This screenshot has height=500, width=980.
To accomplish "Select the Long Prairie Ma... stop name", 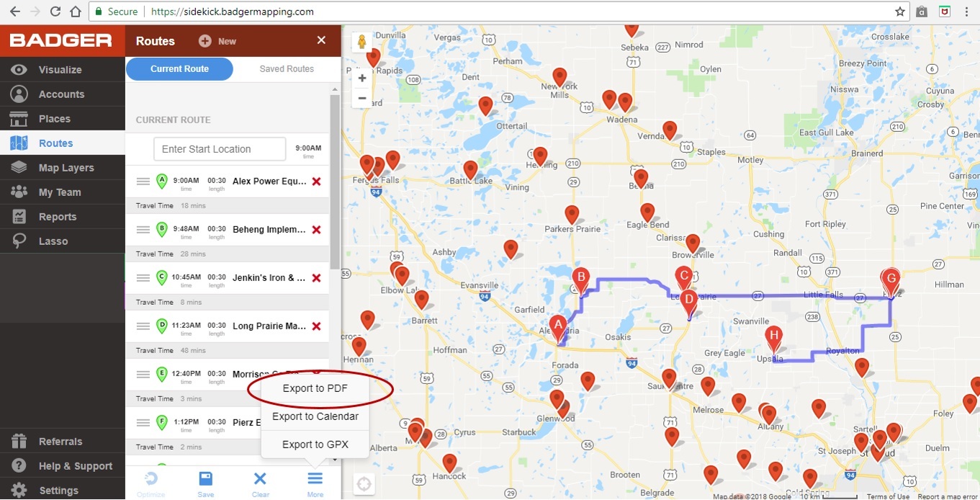I will tap(269, 326).
